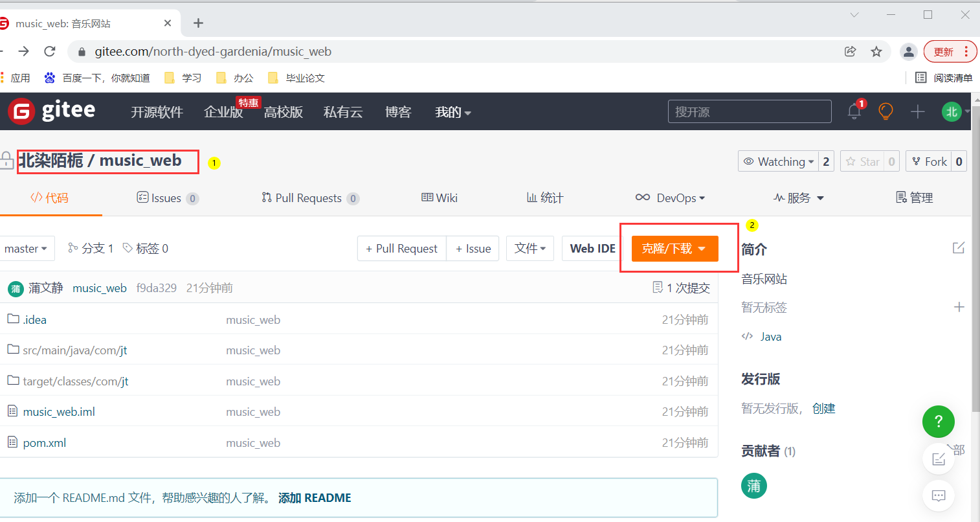This screenshot has width=980, height=522.
Task: Fork the repository
Action: click(x=929, y=161)
